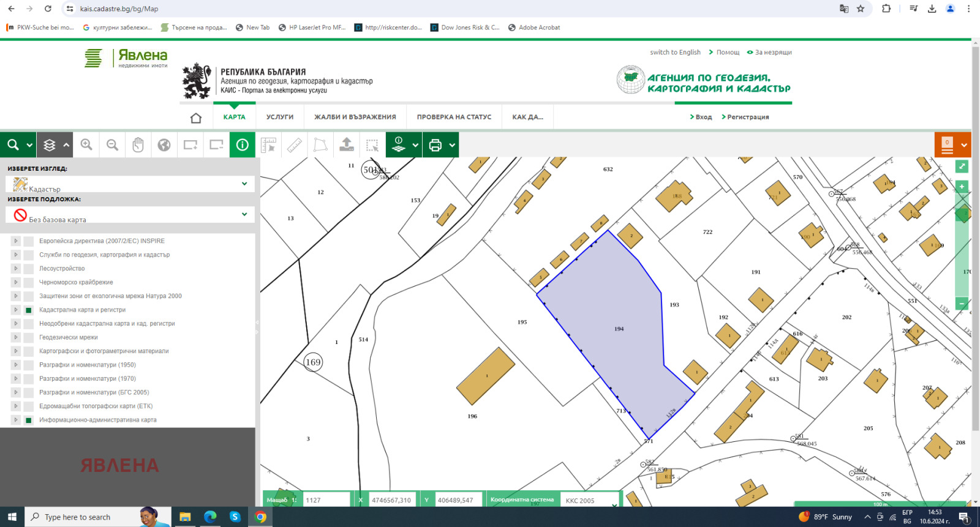Uncheck Информационно-административна карта layer
980x527 pixels.
click(x=28, y=420)
